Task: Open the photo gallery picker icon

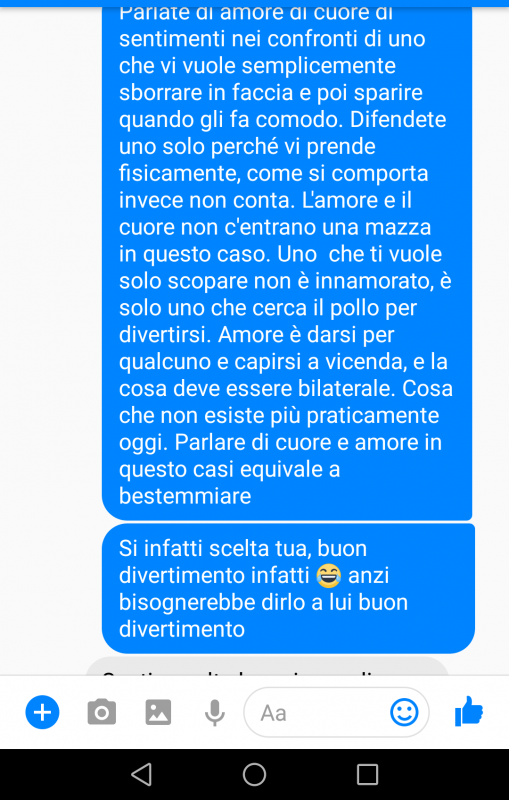Action: (158, 712)
